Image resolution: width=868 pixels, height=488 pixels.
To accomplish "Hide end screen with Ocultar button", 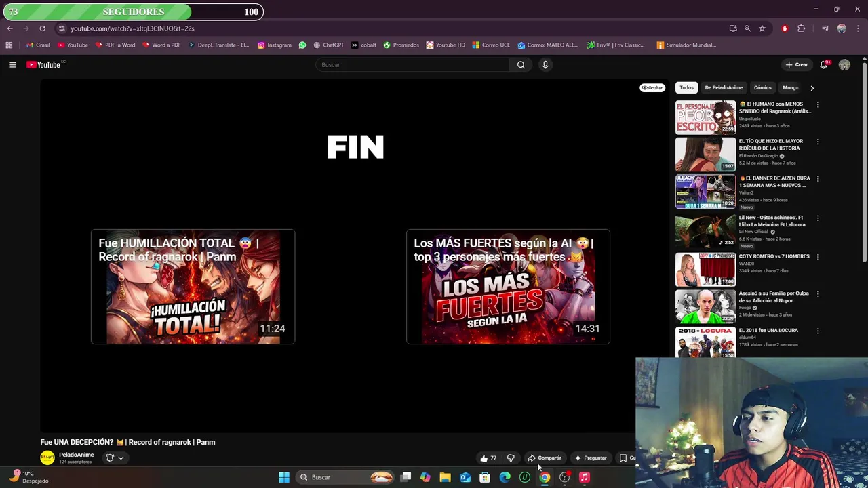I will 652,87.
